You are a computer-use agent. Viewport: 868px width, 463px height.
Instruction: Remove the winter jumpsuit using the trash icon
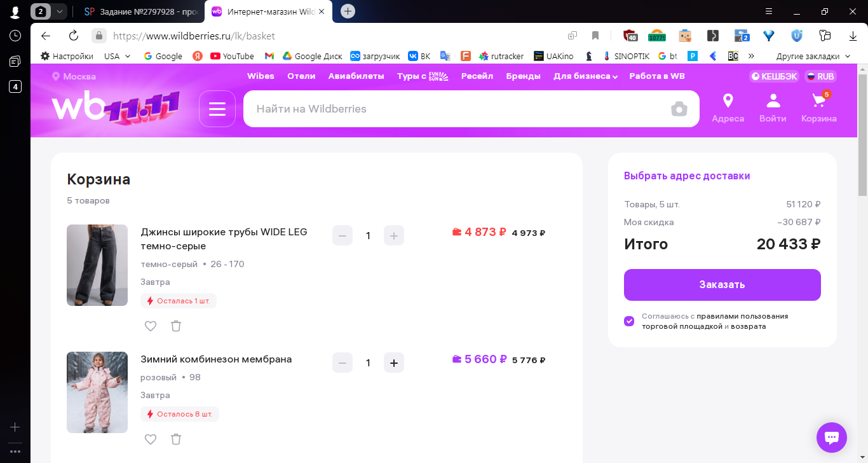(x=176, y=439)
